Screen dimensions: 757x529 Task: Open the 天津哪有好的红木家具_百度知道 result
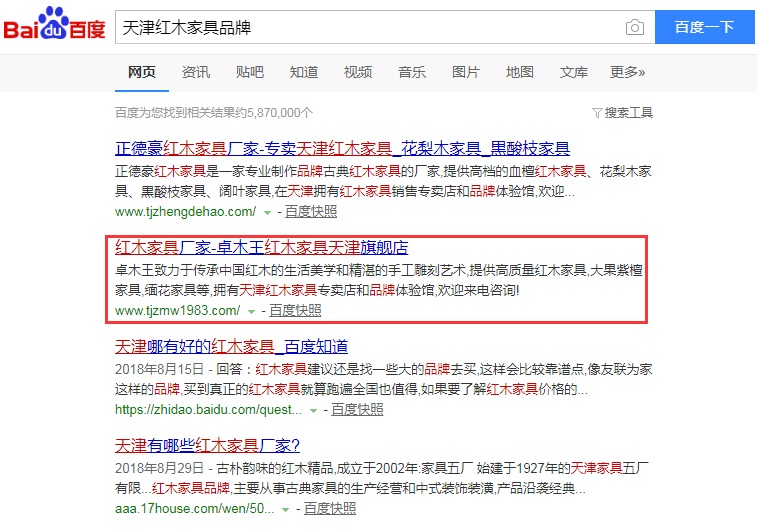(x=231, y=347)
